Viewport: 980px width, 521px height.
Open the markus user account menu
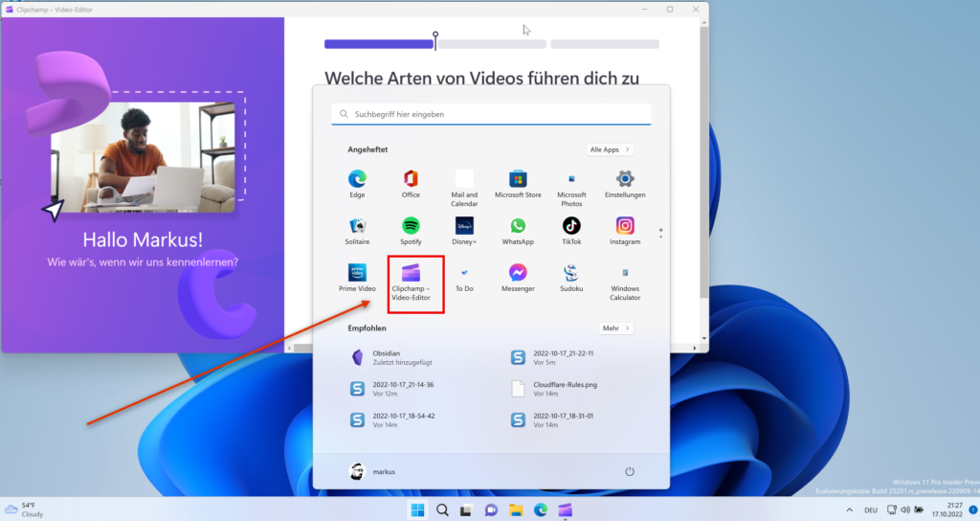point(372,471)
